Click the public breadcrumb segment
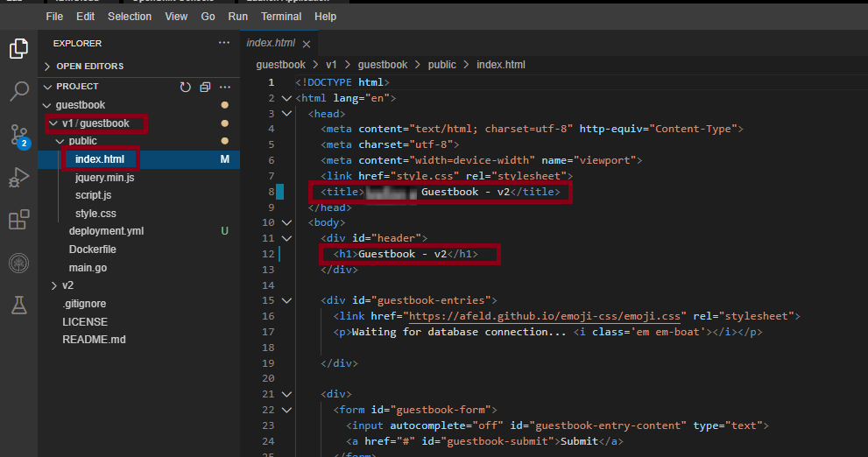This screenshot has width=868, height=457. coord(441,65)
